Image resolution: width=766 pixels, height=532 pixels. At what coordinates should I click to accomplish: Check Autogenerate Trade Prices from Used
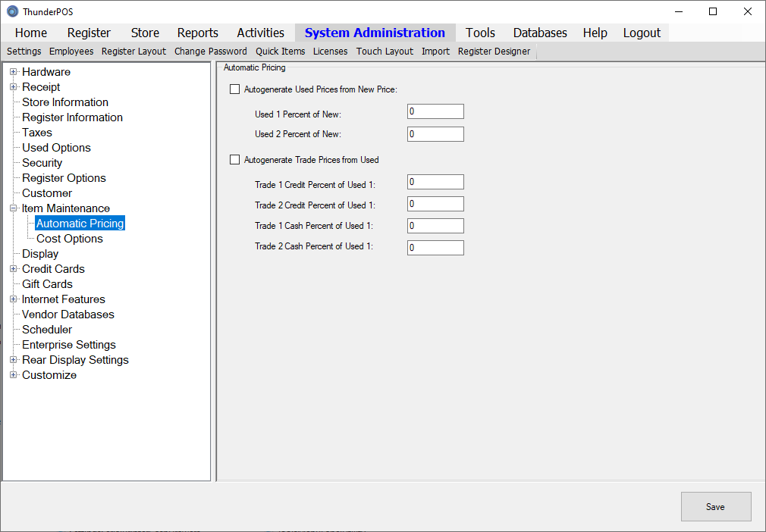(x=234, y=160)
